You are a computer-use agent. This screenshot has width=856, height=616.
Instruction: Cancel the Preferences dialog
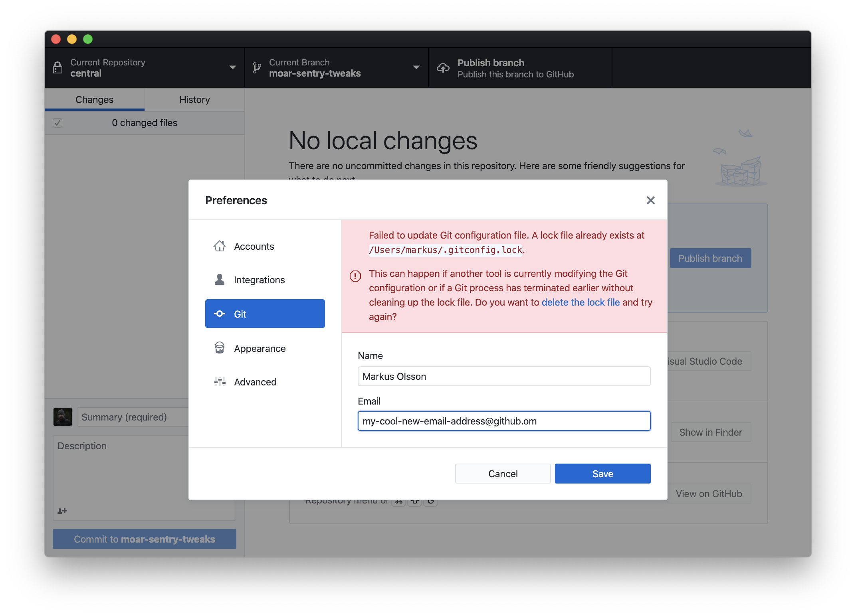point(503,474)
